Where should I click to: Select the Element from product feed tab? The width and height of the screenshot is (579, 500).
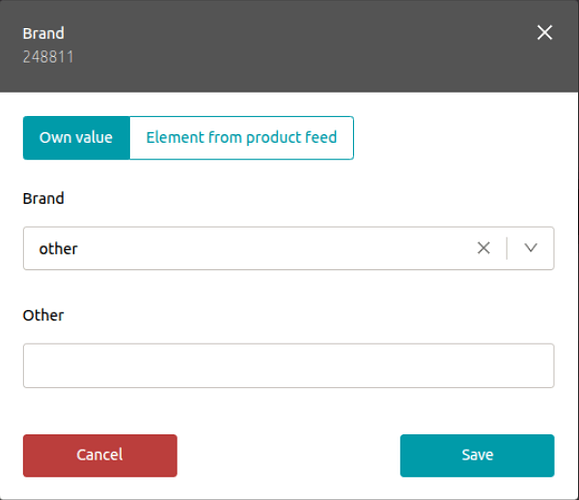click(x=241, y=138)
